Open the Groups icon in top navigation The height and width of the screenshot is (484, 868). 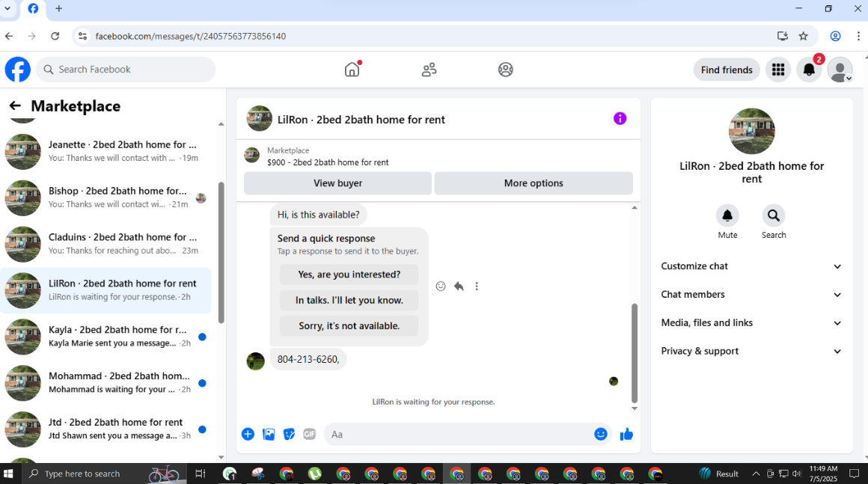click(505, 70)
